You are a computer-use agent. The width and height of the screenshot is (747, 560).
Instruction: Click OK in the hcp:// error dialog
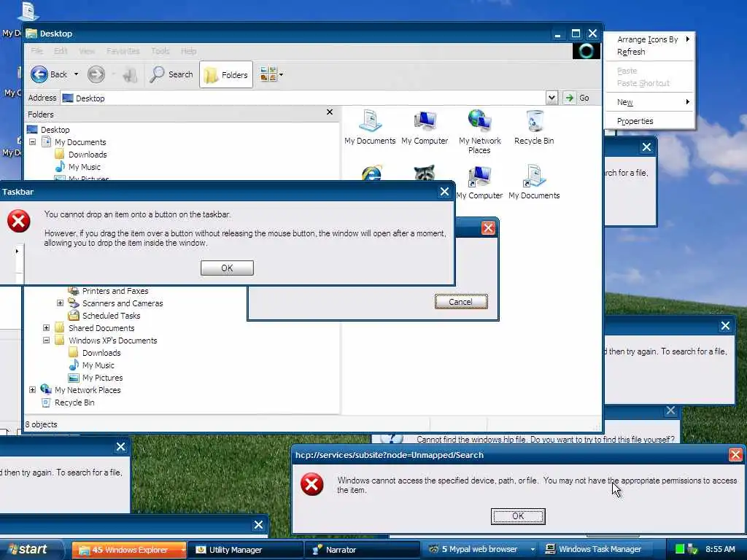pos(518,516)
